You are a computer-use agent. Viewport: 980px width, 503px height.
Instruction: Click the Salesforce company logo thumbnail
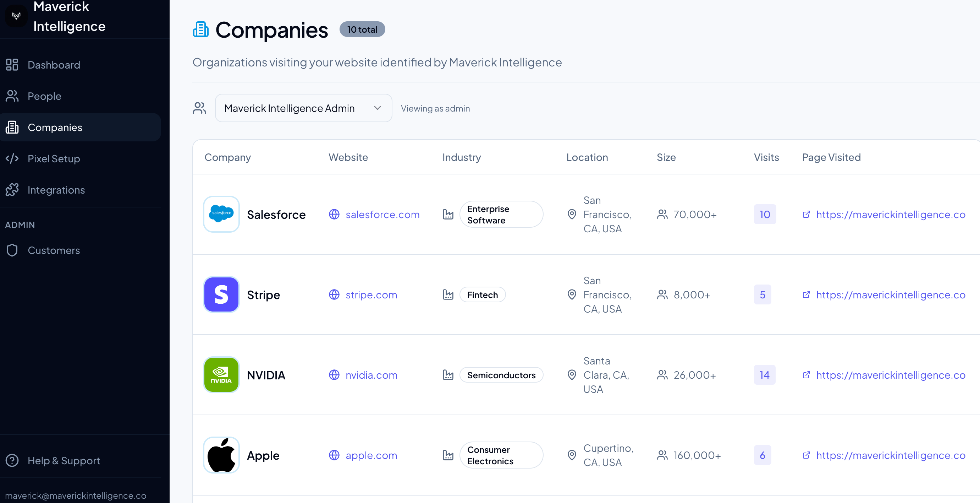(x=221, y=214)
